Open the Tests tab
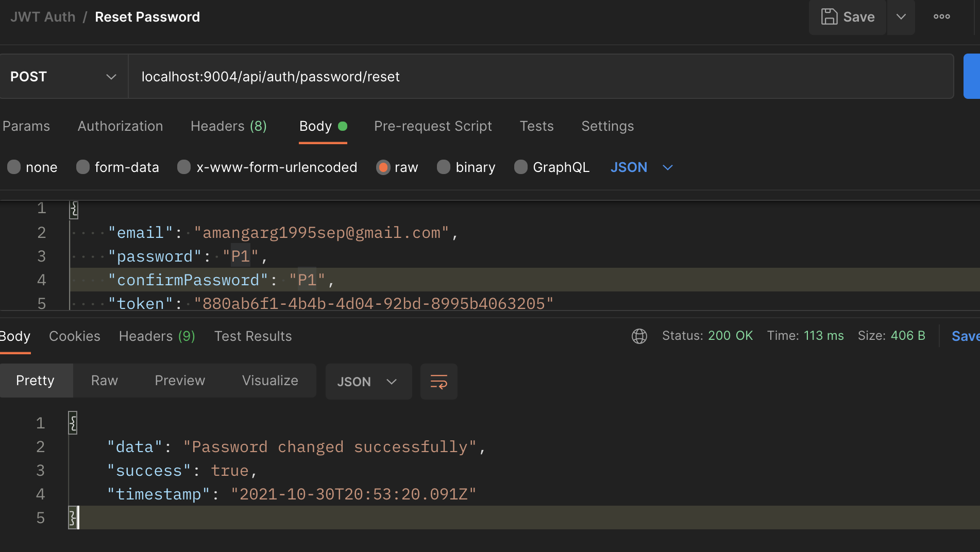Viewport: 980px width, 552px height. (x=536, y=126)
